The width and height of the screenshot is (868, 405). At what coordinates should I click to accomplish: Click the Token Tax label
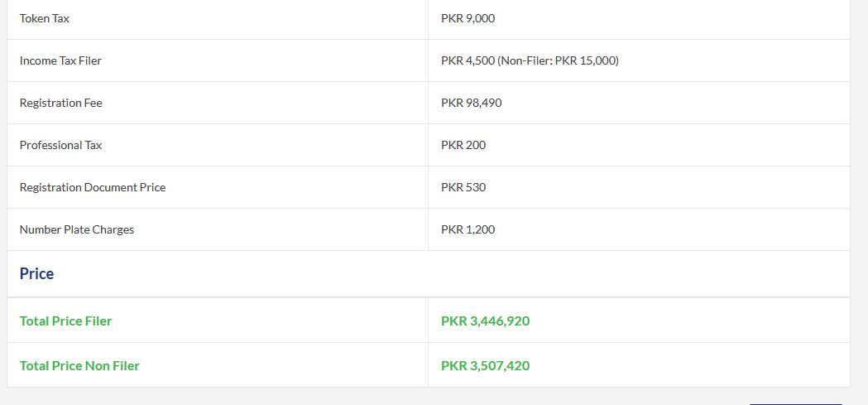(x=45, y=18)
